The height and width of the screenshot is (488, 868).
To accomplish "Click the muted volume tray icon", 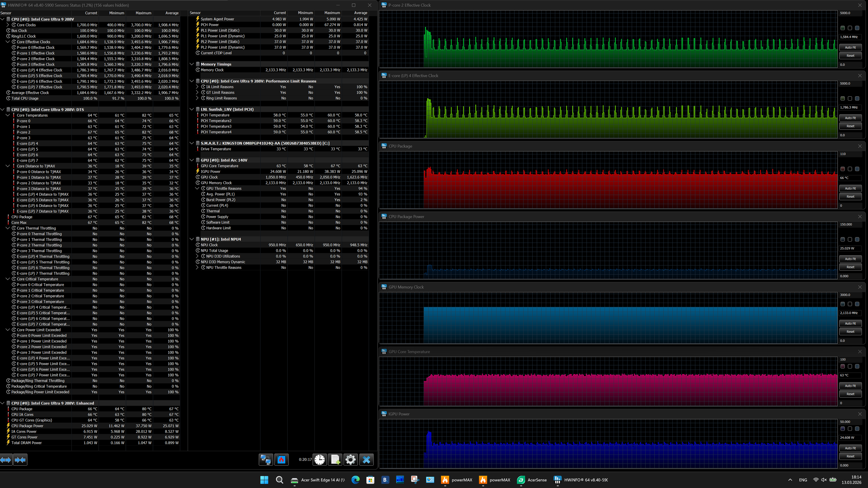I will (824, 480).
